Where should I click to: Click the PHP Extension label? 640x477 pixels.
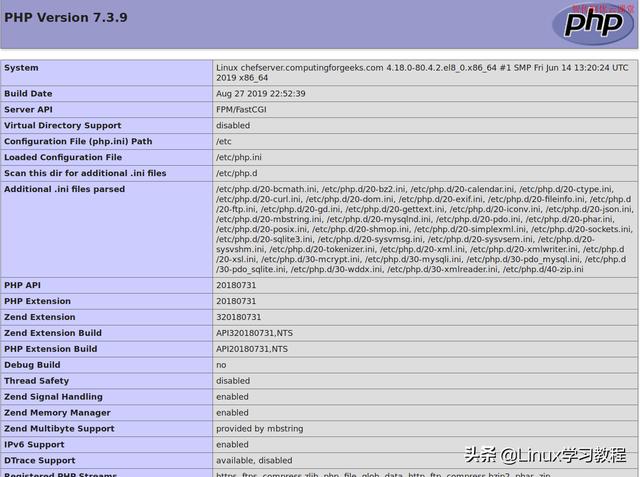click(x=38, y=301)
